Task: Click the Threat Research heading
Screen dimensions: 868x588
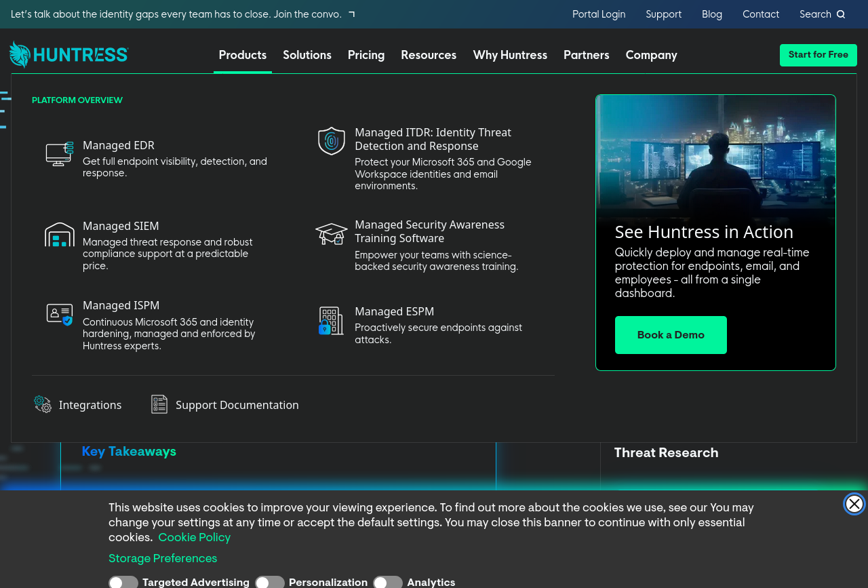Action: 666,453
